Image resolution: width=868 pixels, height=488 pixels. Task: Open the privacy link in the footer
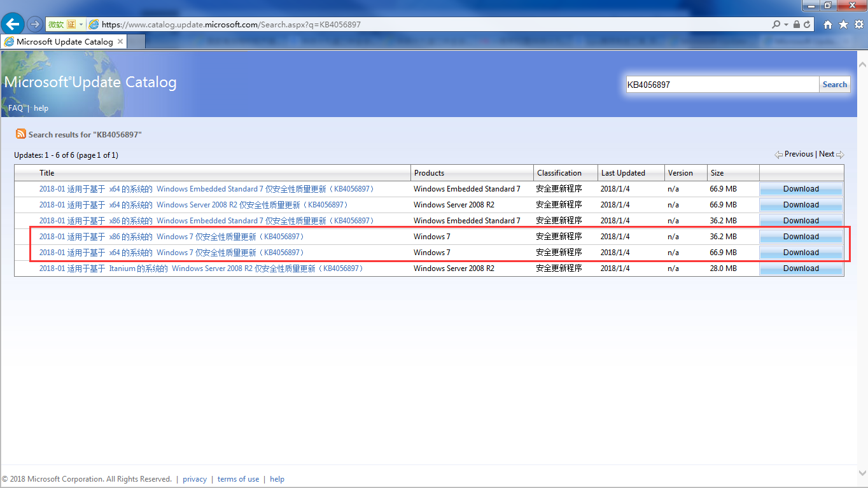[x=195, y=479]
